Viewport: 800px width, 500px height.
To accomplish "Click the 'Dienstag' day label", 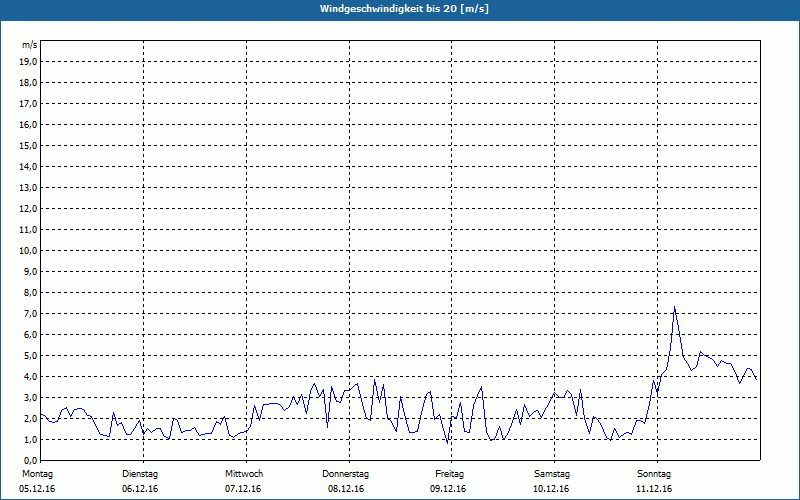I will (x=140, y=474).
